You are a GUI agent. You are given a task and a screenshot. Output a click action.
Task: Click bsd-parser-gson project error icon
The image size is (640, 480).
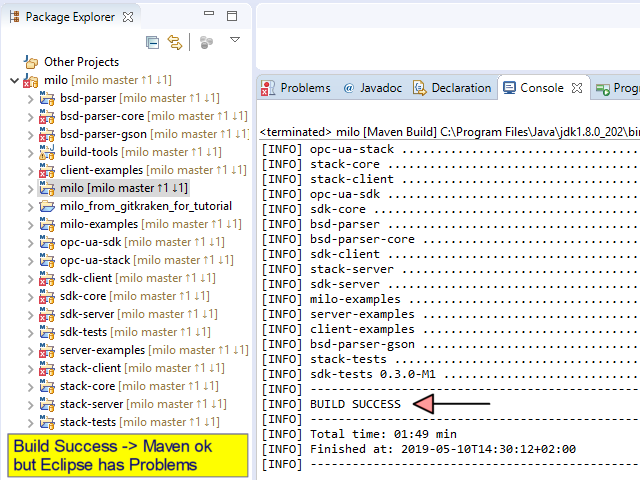[47, 134]
